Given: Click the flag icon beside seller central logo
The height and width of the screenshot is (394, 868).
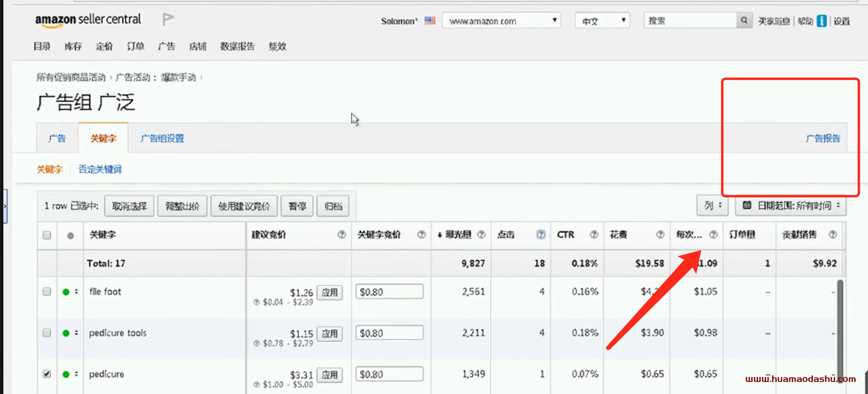Looking at the screenshot, I should 168,19.
